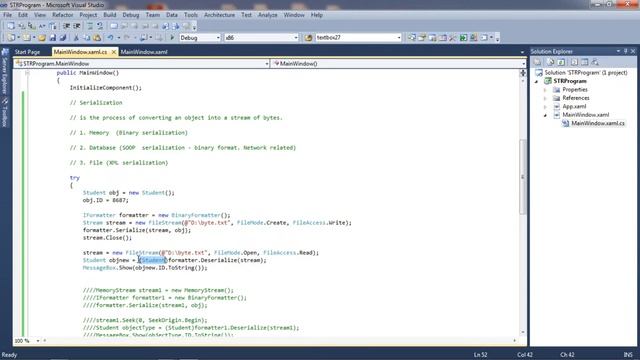The height and width of the screenshot is (360, 640).
Task: Refresh the Solution Explorer via its icon
Action: click(561, 62)
